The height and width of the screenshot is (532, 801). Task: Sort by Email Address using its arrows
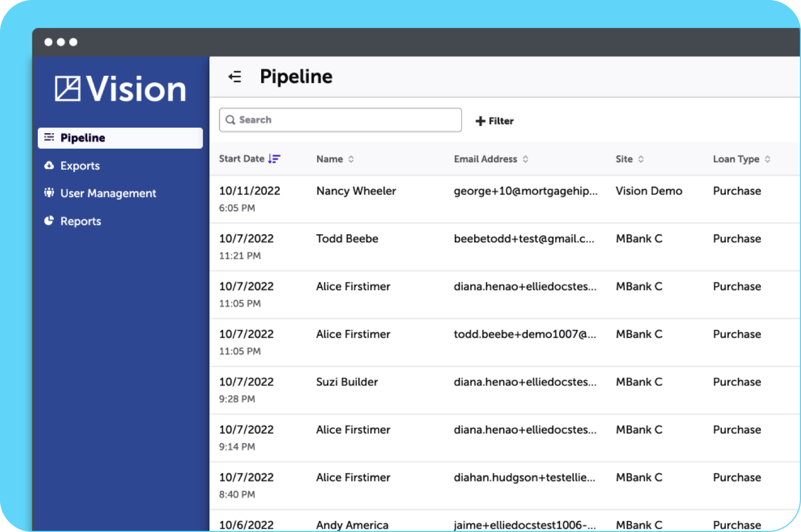526,159
